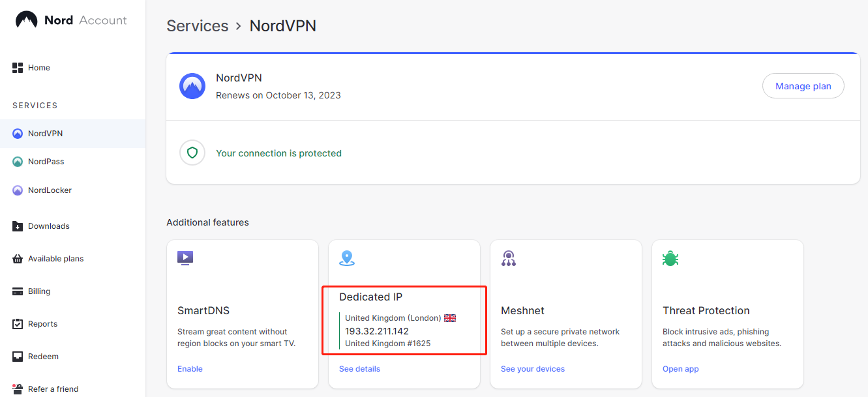Click the Redeem icon in sidebar
The image size is (868, 397).
click(18, 357)
